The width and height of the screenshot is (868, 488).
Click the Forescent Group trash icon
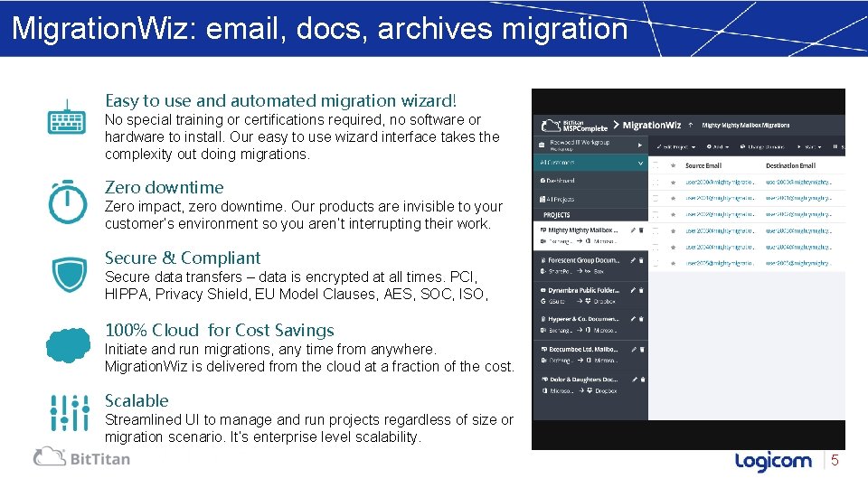(642, 260)
